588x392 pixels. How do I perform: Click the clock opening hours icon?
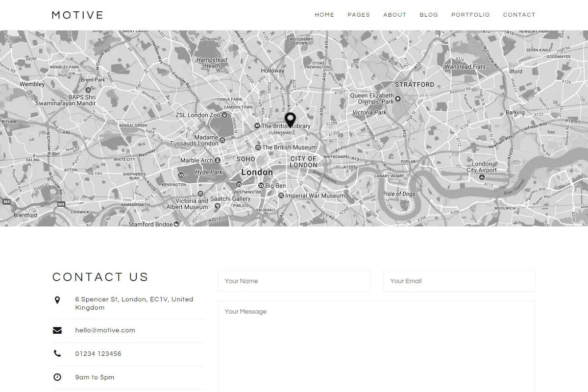pyautogui.click(x=57, y=377)
